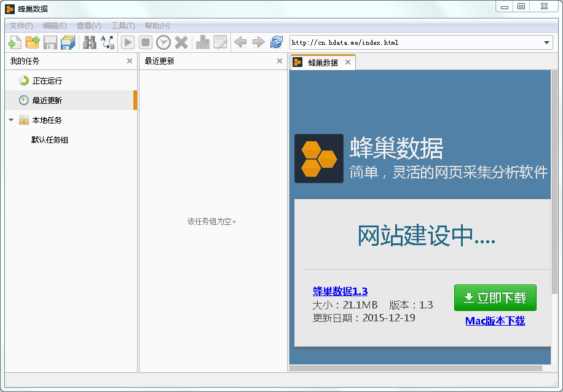
Task: Click the horizontal scrollbar of the web view
Action: tap(415, 368)
